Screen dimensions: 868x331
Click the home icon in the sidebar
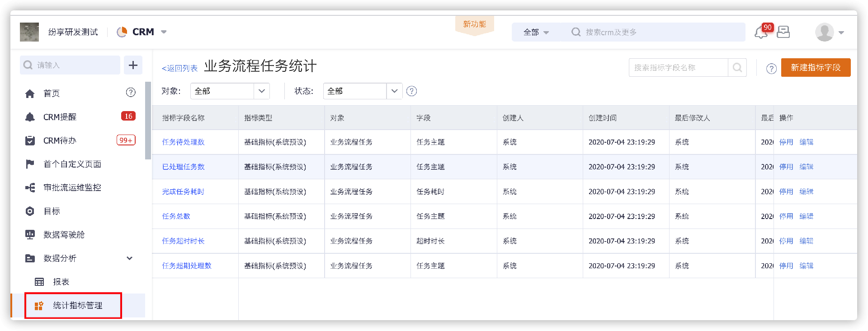(30, 93)
